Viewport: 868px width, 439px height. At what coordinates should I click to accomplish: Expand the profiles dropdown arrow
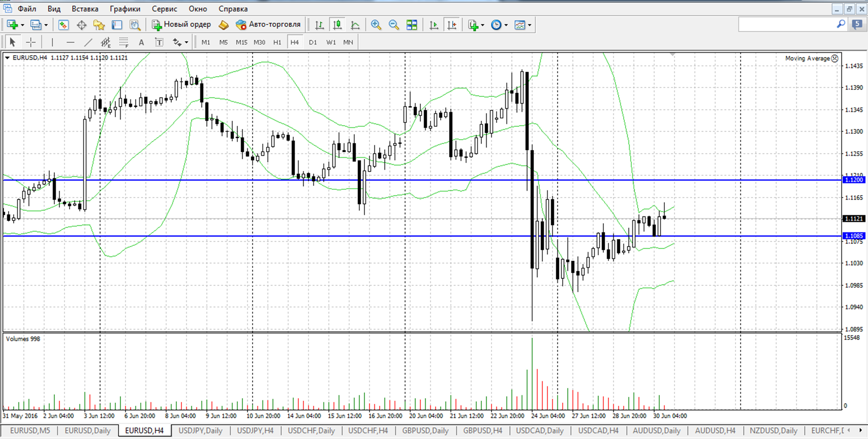[46, 25]
